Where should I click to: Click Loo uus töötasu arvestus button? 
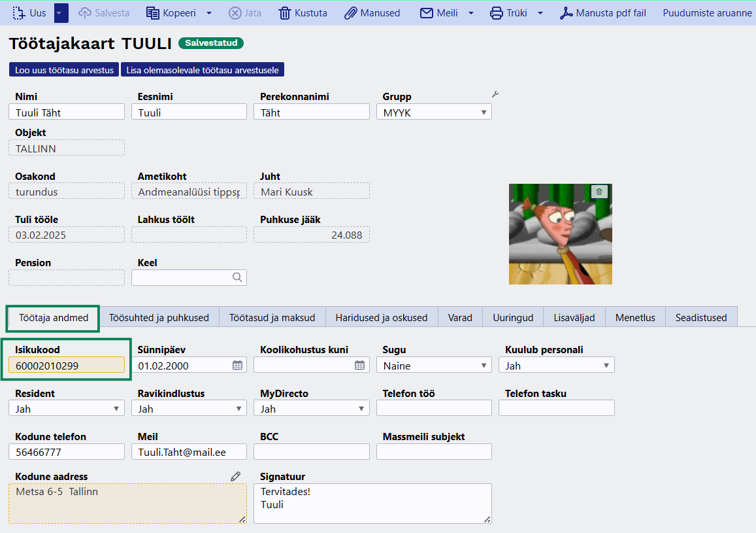point(64,70)
